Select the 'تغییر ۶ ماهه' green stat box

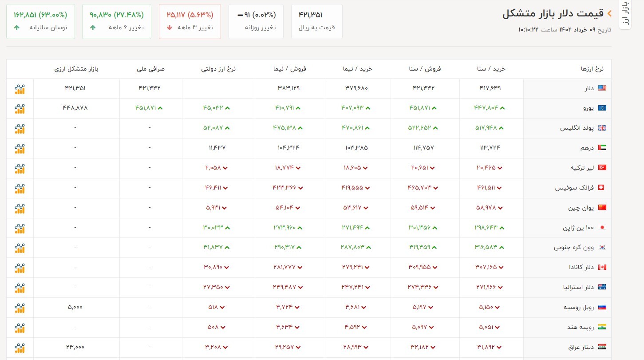tap(117, 21)
